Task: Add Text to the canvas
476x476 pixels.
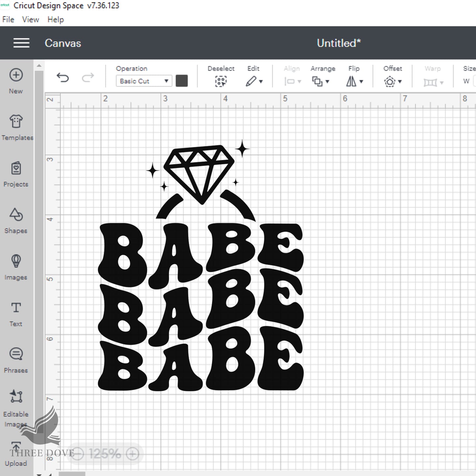Action: click(x=16, y=314)
